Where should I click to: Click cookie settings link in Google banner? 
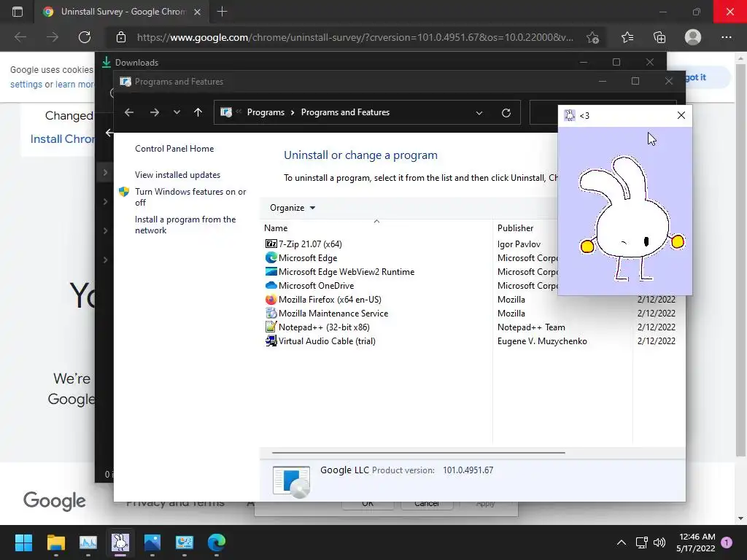pos(26,85)
